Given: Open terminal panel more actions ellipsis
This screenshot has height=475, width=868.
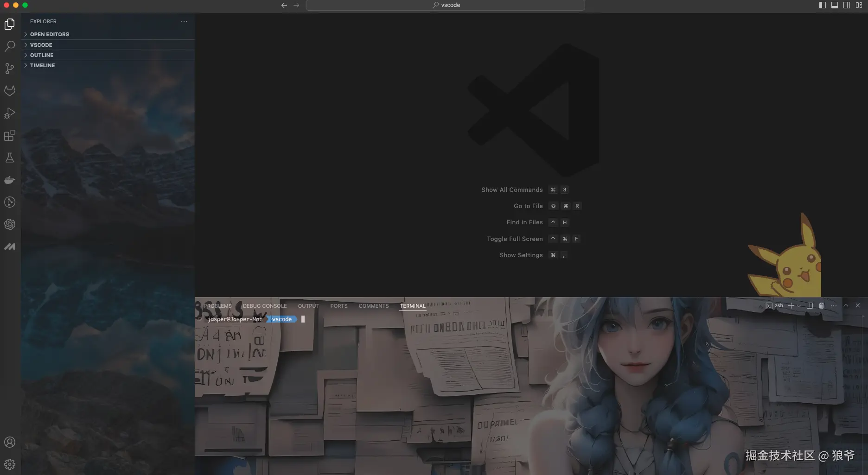Looking at the screenshot, I should pos(834,305).
